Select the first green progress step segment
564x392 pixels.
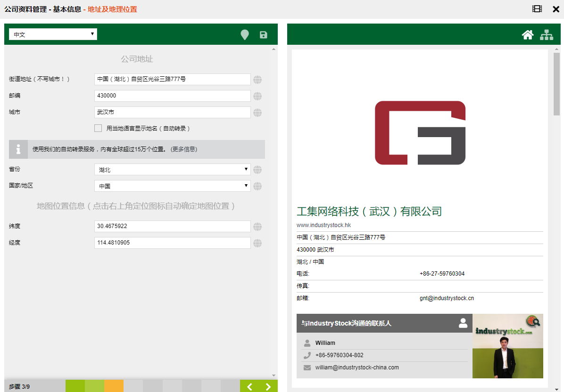coord(75,387)
